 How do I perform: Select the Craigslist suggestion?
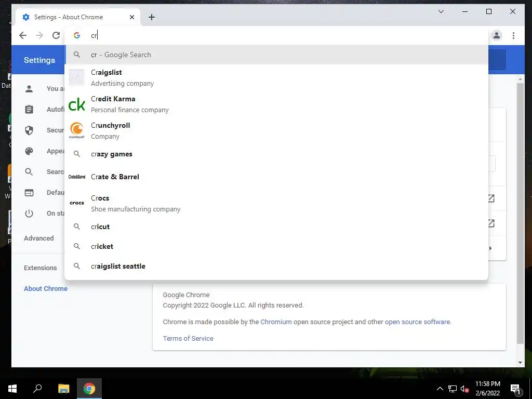pos(276,78)
